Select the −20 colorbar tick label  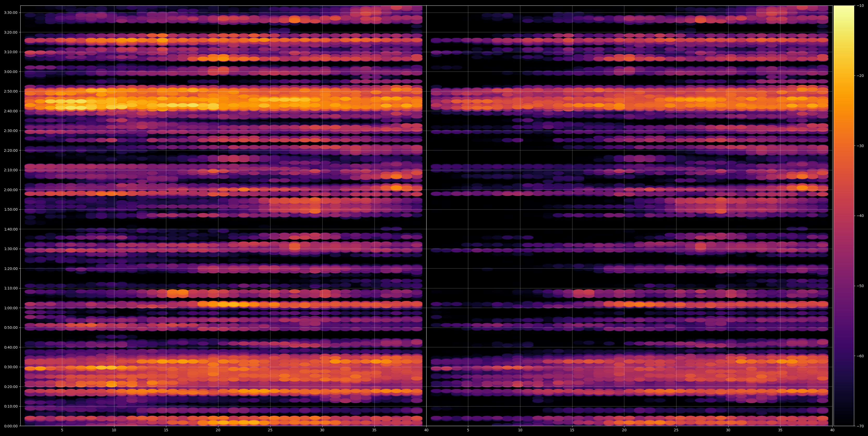pos(860,76)
